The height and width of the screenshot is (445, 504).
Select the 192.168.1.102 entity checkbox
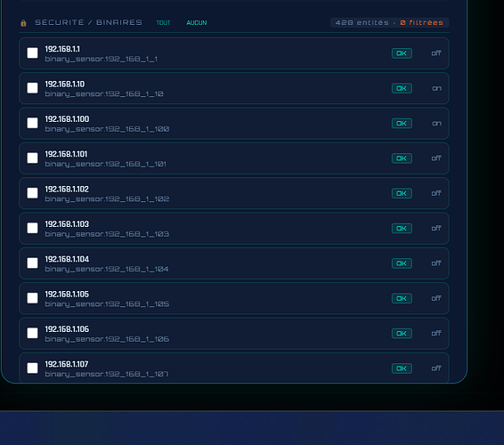pos(32,193)
